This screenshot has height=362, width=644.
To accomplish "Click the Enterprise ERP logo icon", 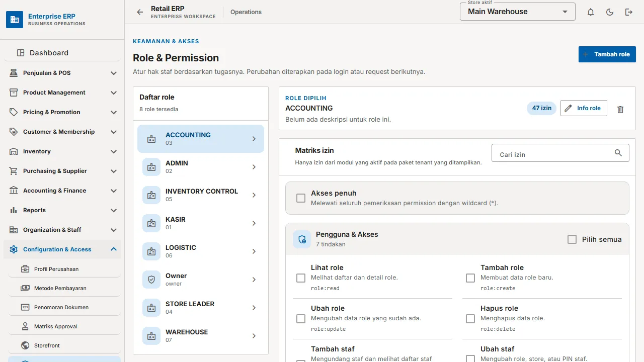I will tap(15, 20).
